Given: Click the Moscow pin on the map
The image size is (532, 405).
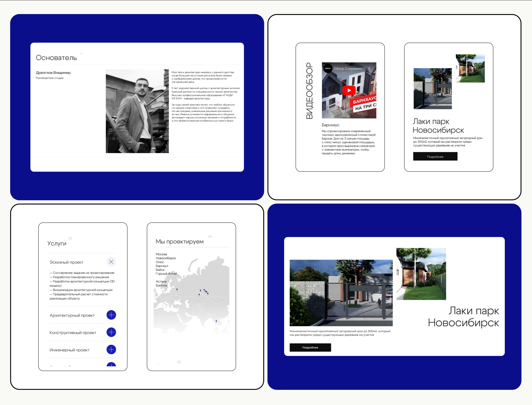Looking at the screenshot, I should click(x=177, y=290).
